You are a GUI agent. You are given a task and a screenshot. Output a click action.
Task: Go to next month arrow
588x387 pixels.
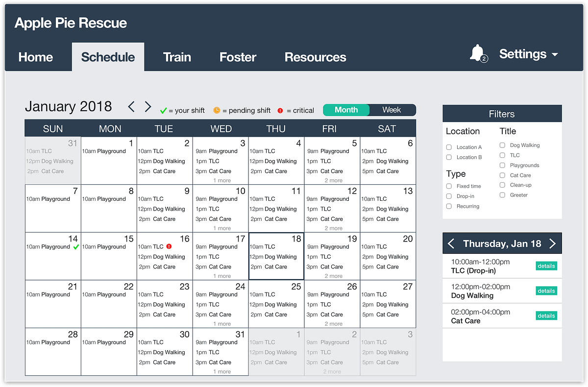pyautogui.click(x=148, y=107)
